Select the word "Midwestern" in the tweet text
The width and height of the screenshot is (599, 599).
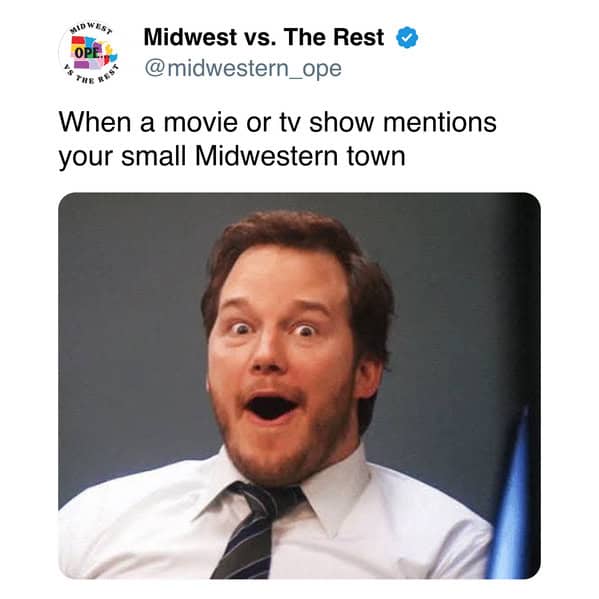tap(266, 157)
